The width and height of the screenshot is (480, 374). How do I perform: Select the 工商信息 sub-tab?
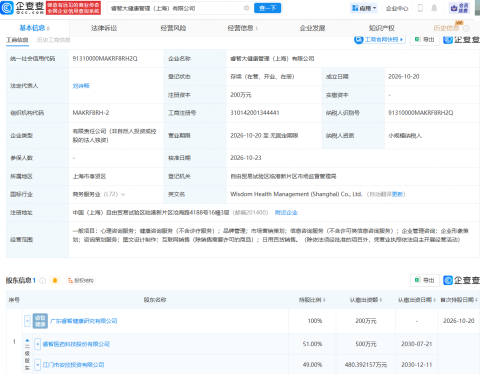click(x=17, y=40)
